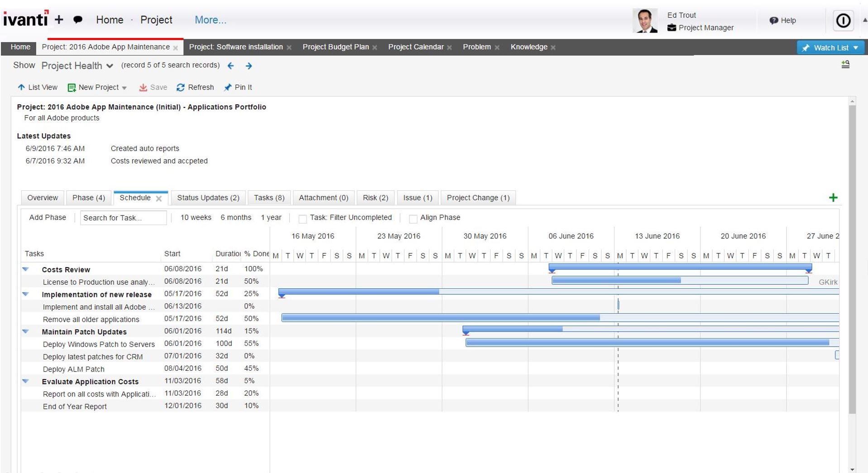Open List View using its arrow icon
868x473 pixels.
point(21,87)
